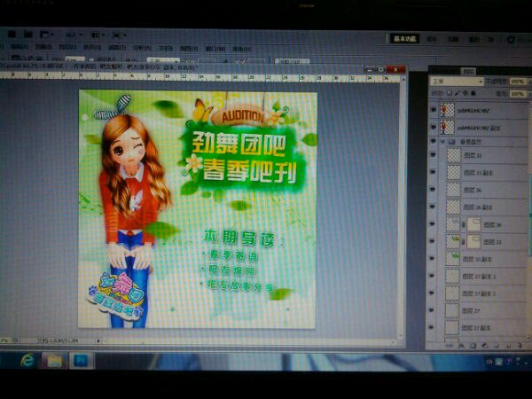Lock image pixels with brush icon
532x399 pixels.
point(457,92)
